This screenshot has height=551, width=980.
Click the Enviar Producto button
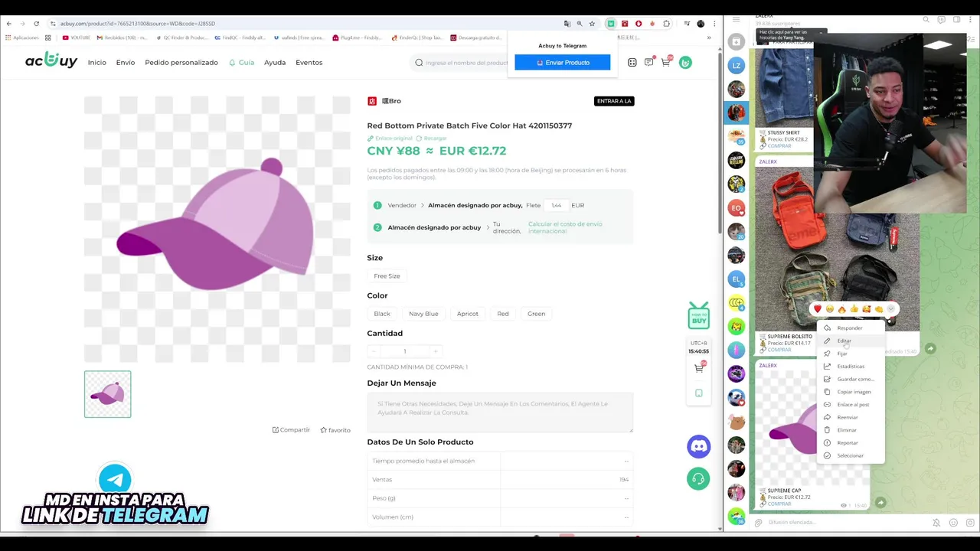(x=563, y=63)
